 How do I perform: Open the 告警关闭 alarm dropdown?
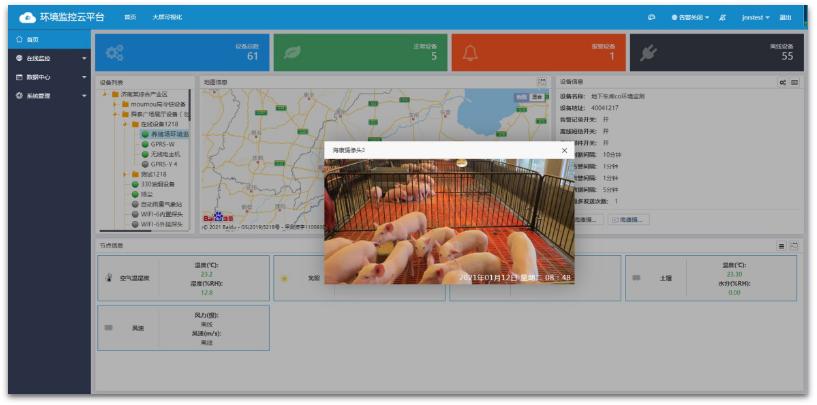[x=690, y=18]
